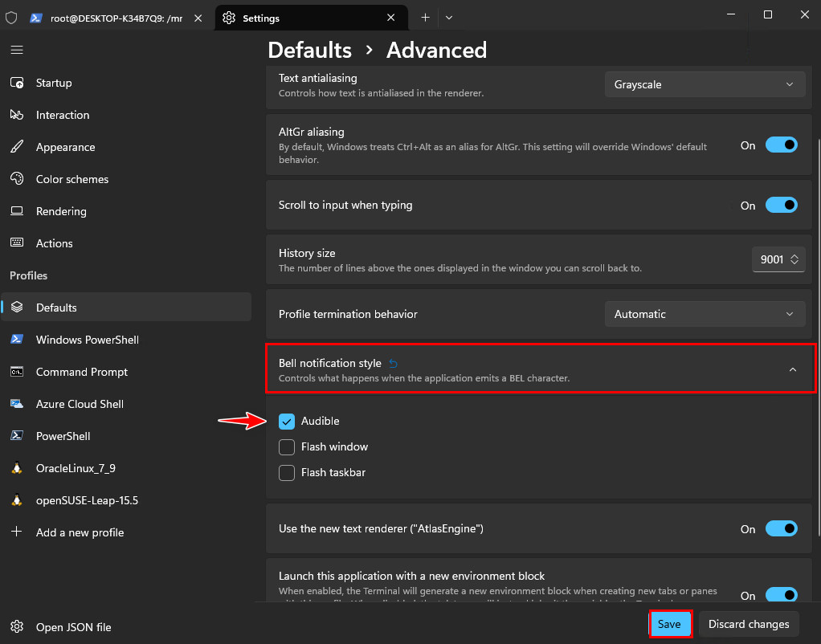
Task: Open the hamburger navigation menu
Action: (17, 50)
